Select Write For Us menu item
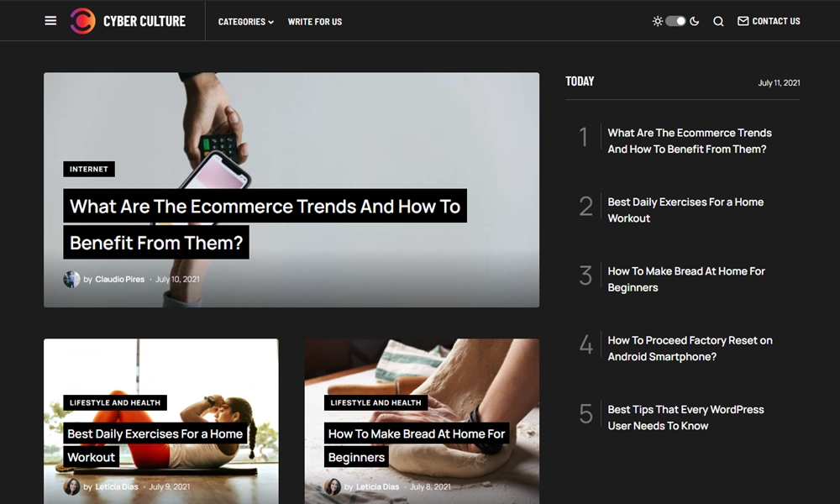 pyautogui.click(x=315, y=22)
